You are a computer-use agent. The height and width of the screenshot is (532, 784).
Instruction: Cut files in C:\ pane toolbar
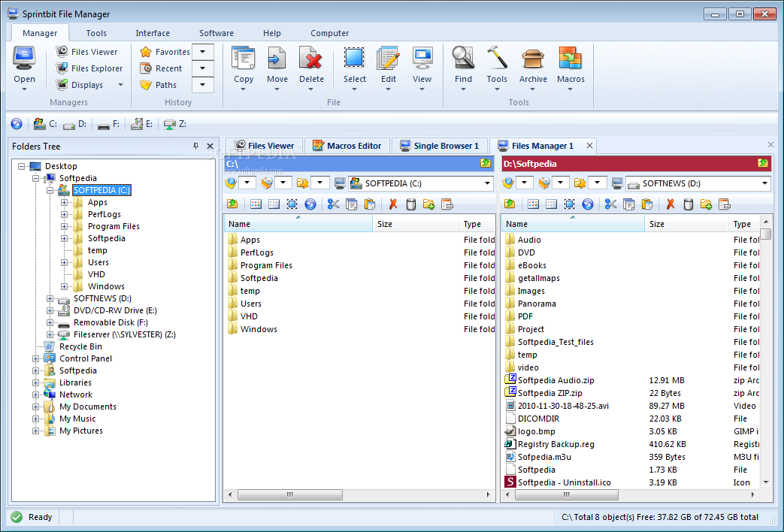point(333,204)
